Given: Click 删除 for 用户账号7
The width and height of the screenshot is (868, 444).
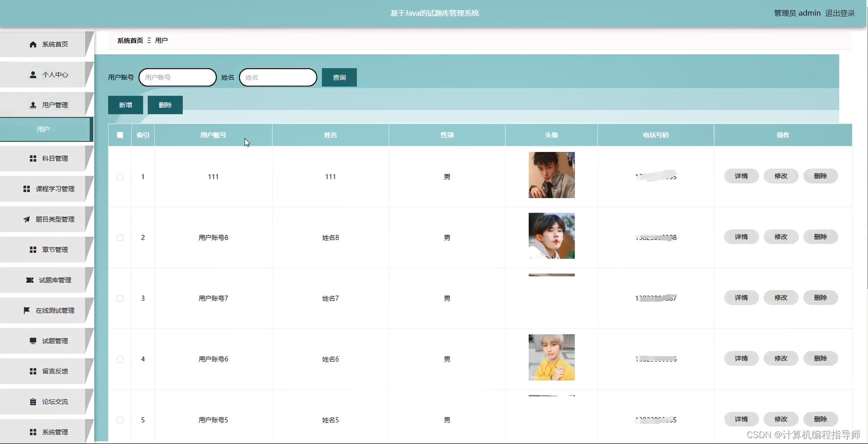Looking at the screenshot, I should coord(820,298).
